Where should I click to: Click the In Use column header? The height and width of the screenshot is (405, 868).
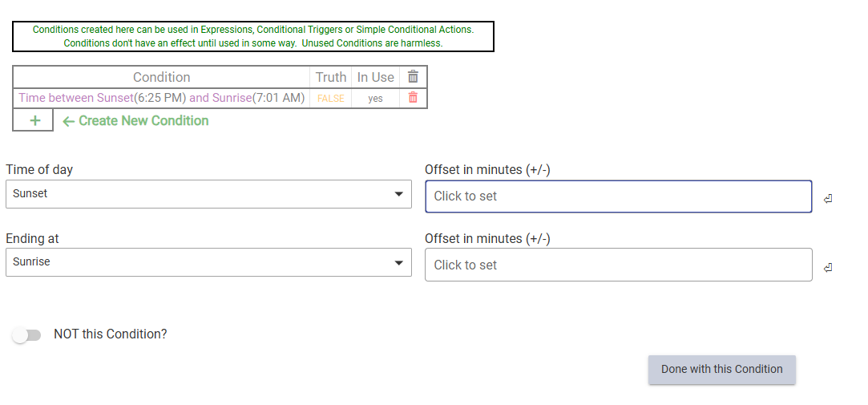click(x=375, y=77)
